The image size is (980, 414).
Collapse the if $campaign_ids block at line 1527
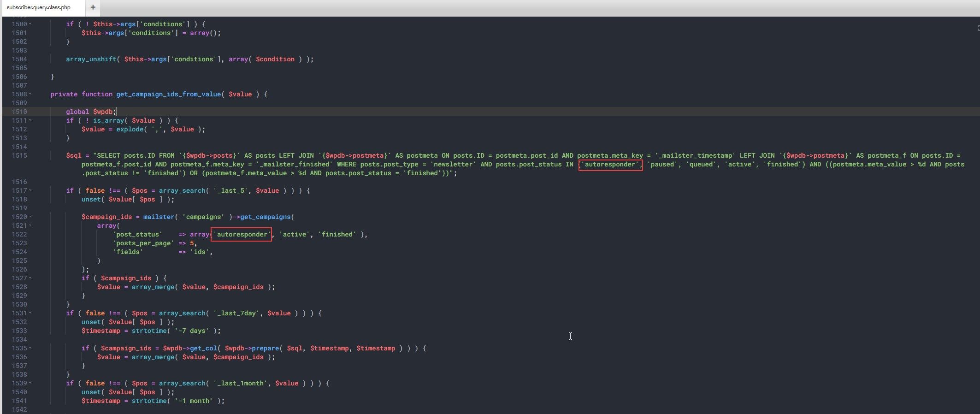[30, 278]
